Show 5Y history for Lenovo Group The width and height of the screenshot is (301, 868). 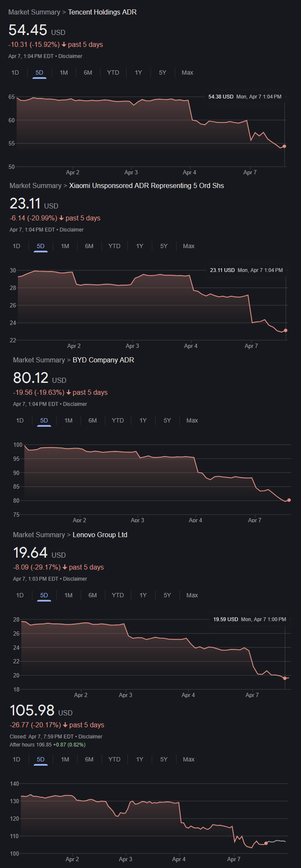tap(167, 595)
